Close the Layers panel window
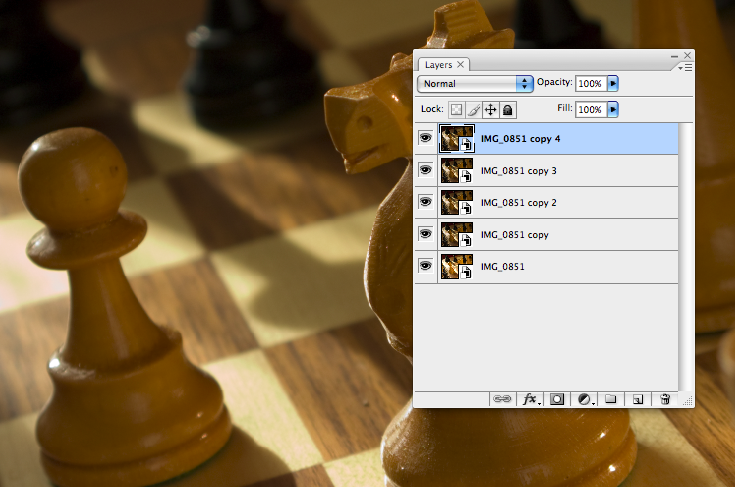Image resolution: width=735 pixels, height=487 pixels. (687, 55)
